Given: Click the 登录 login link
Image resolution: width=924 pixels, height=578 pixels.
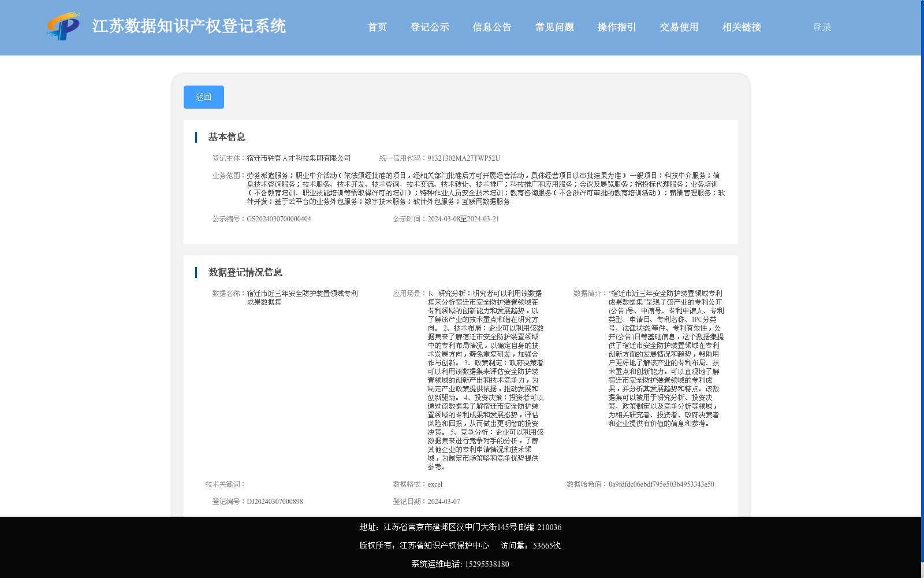Looking at the screenshot, I should tap(822, 27).
